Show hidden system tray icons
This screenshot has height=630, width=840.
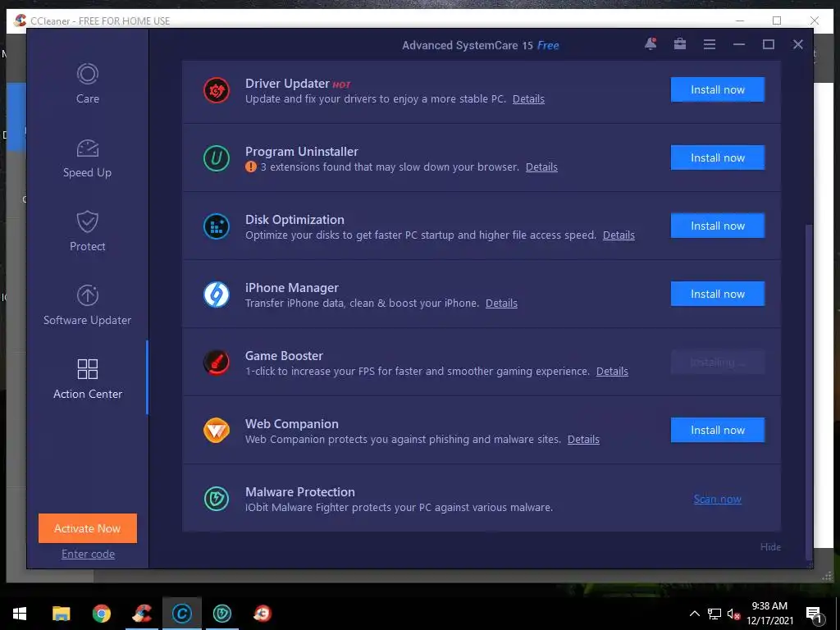694,614
